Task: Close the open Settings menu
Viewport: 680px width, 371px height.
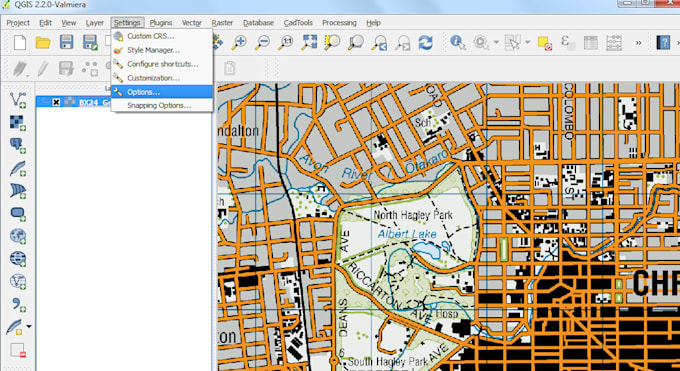Action: tap(127, 23)
